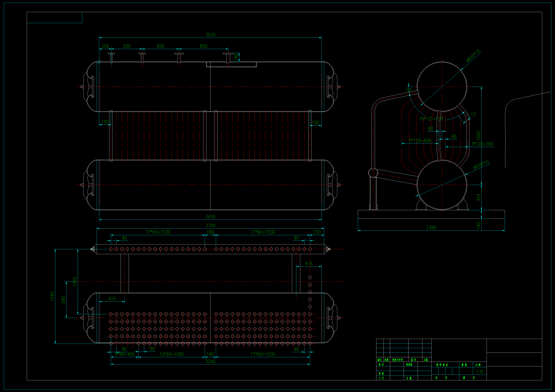The image size is (555, 392).
Task: Select the 5*90=450 dimension label
Action: coord(125,354)
